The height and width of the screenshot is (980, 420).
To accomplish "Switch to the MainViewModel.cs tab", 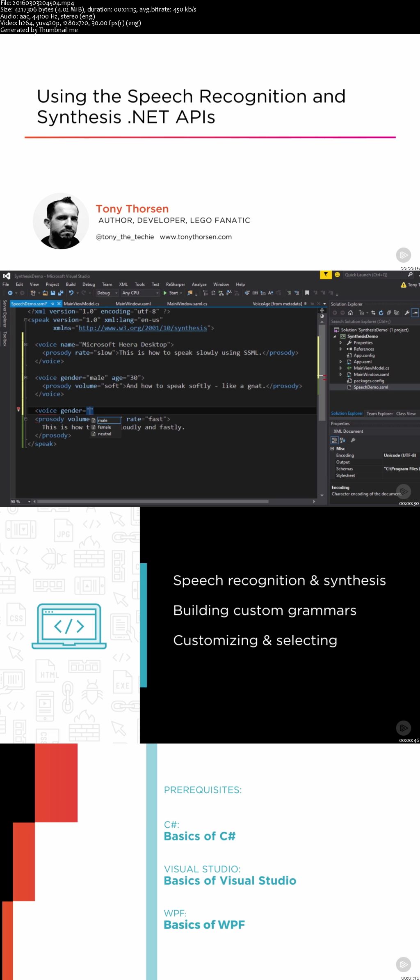I will (82, 303).
